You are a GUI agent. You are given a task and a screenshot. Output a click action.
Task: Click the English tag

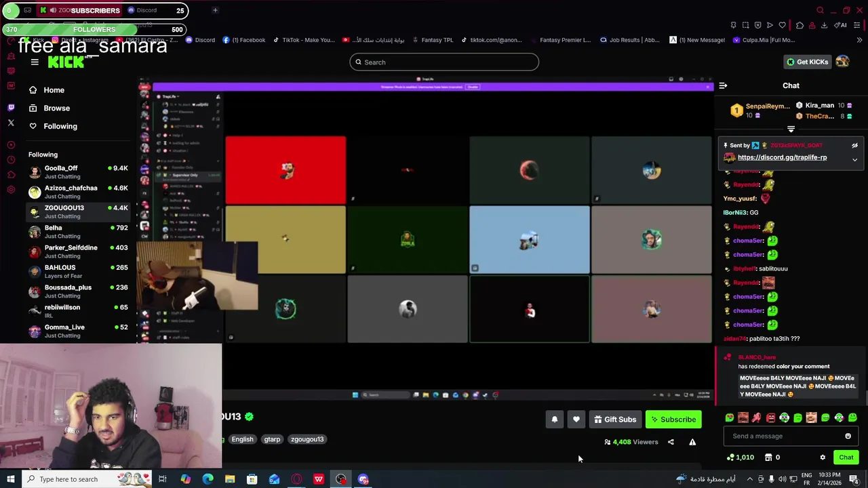coord(242,439)
